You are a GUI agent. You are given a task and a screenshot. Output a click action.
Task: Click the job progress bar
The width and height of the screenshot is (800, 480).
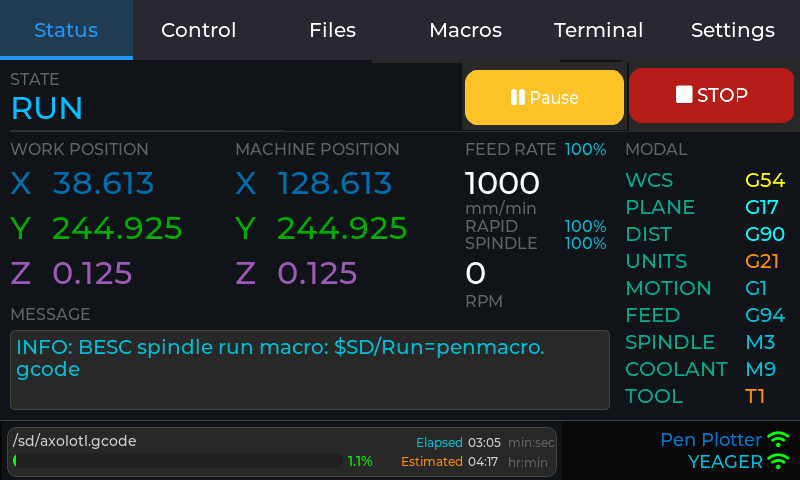tap(178, 461)
